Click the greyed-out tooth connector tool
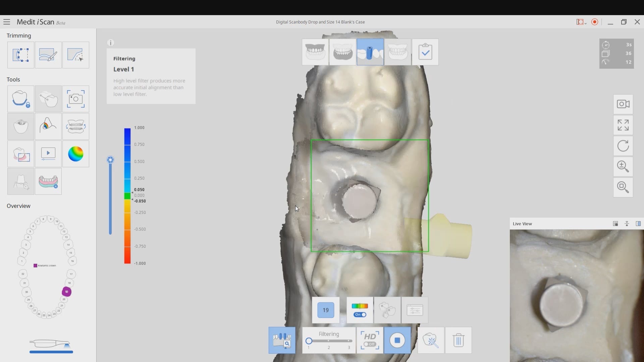The image size is (644, 362). pos(48,99)
